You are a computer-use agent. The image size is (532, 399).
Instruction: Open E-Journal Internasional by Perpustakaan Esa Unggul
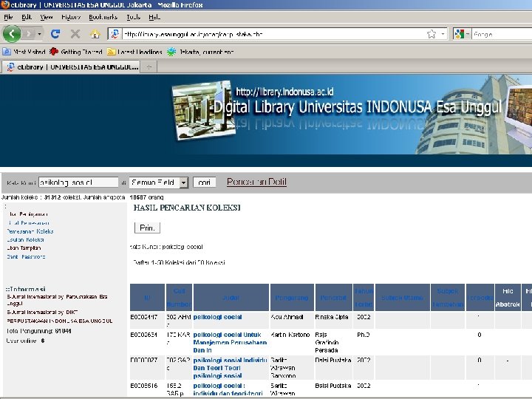(x=57, y=300)
